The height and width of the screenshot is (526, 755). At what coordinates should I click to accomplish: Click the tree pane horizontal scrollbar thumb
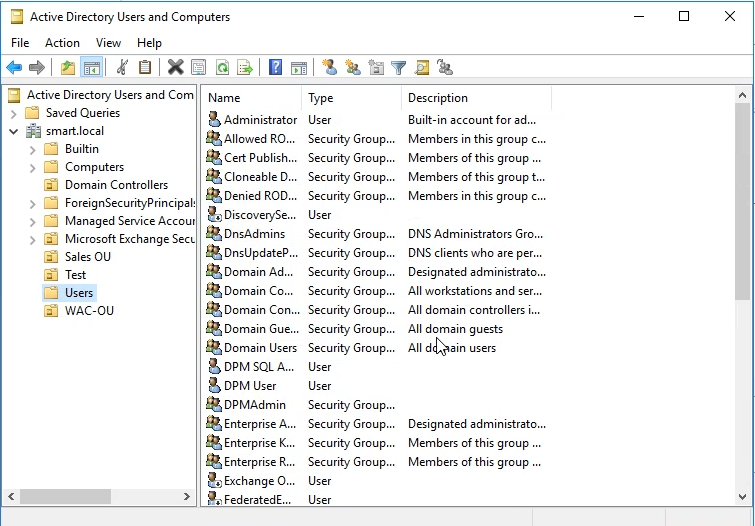65,496
